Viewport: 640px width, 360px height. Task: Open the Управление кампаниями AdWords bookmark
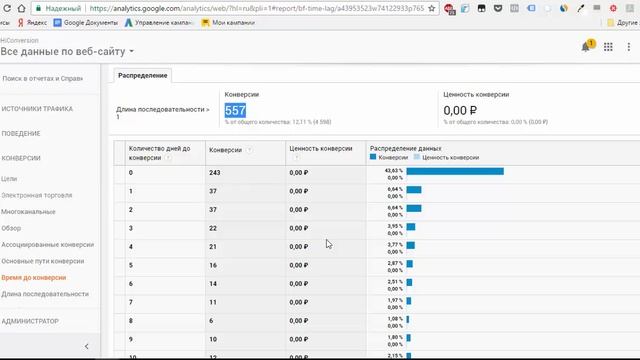pos(159,23)
